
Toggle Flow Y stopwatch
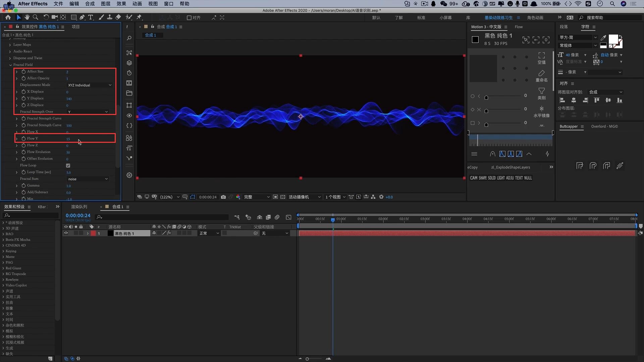click(x=23, y=138)
